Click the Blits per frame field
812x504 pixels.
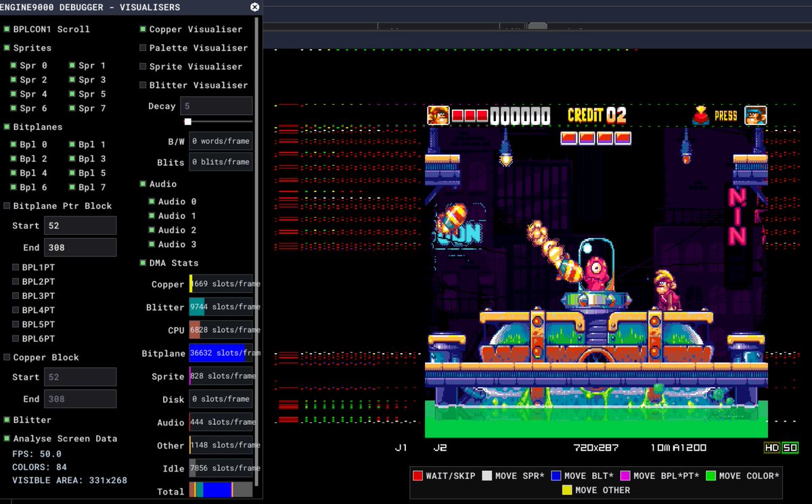point(221,162)
